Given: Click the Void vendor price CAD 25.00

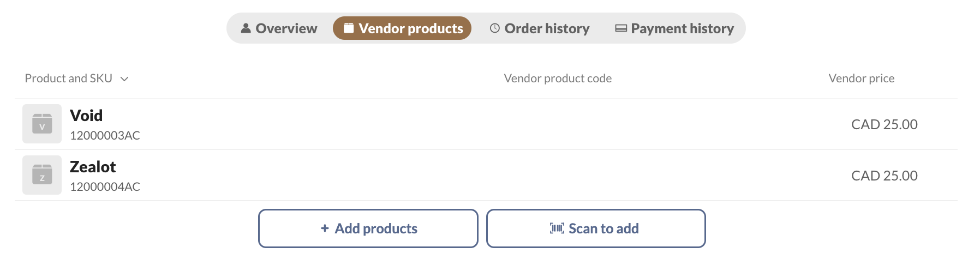Looking at the screenshot, I should [885, 124].
